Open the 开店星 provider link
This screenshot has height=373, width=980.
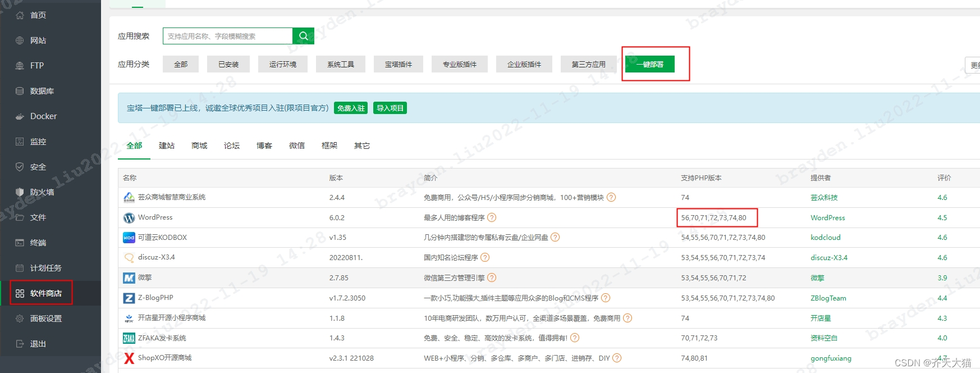(821, 318)
